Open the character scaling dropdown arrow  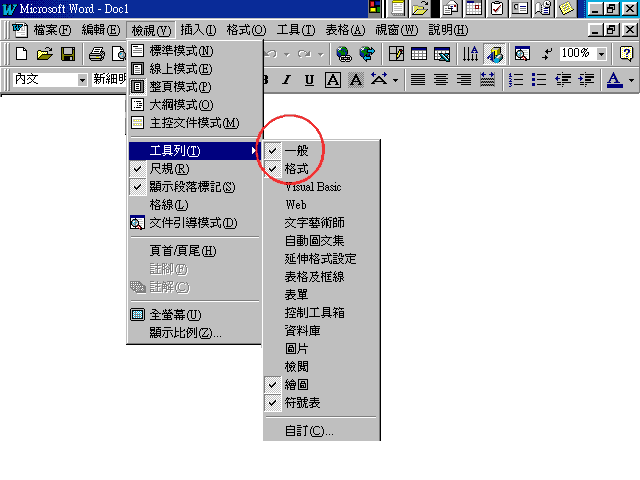pos(395,80)
